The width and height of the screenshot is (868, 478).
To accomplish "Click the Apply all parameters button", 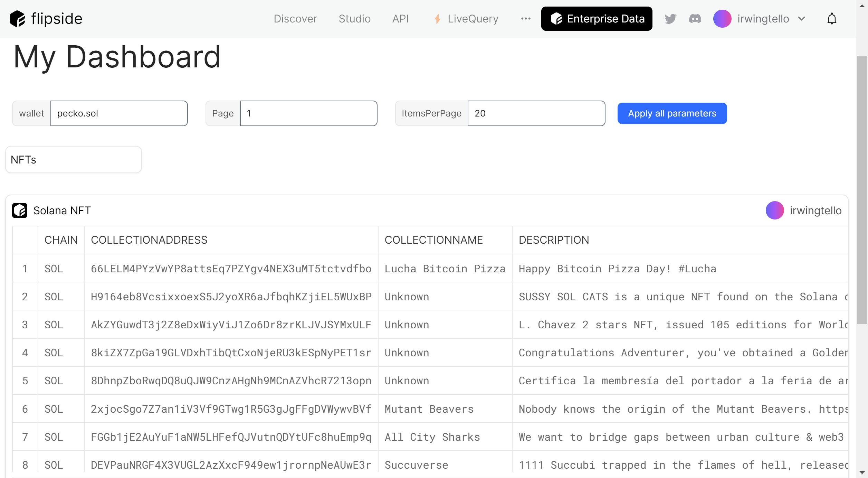I will [672, 113].
